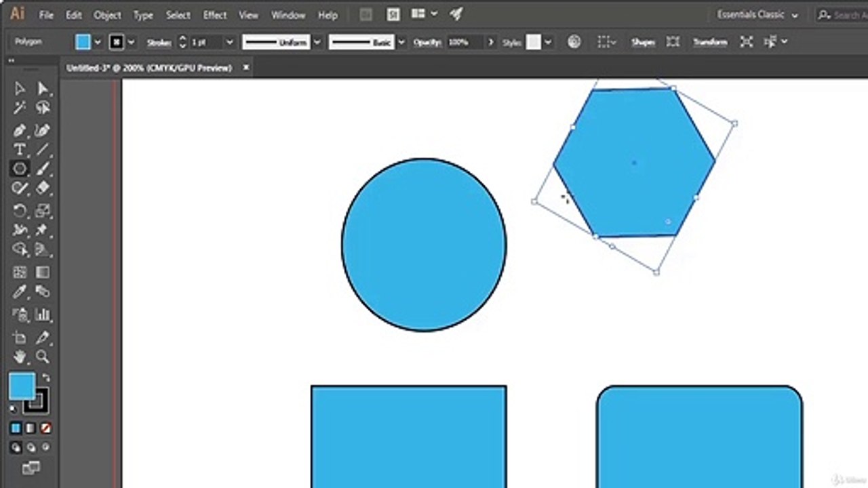The height and width of the screenshot is (488, 868).
Task: Select the Artboard tool
Action: click(x=20, y=337)
